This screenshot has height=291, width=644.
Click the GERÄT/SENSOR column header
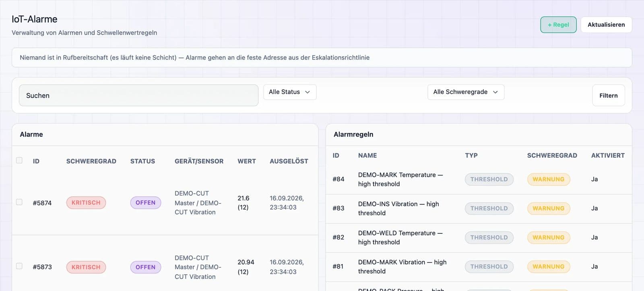(x=199, y=161)
